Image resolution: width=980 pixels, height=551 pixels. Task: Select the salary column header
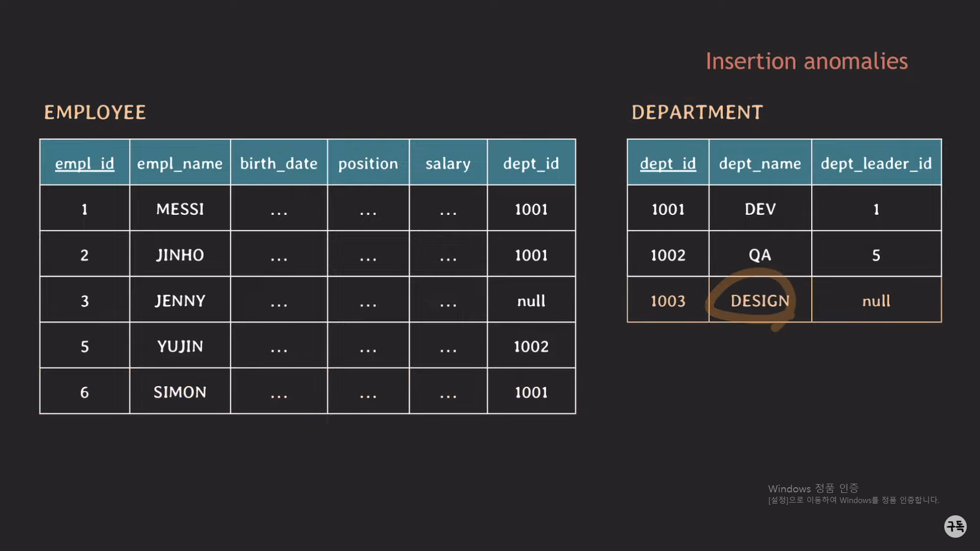point(448,163)
